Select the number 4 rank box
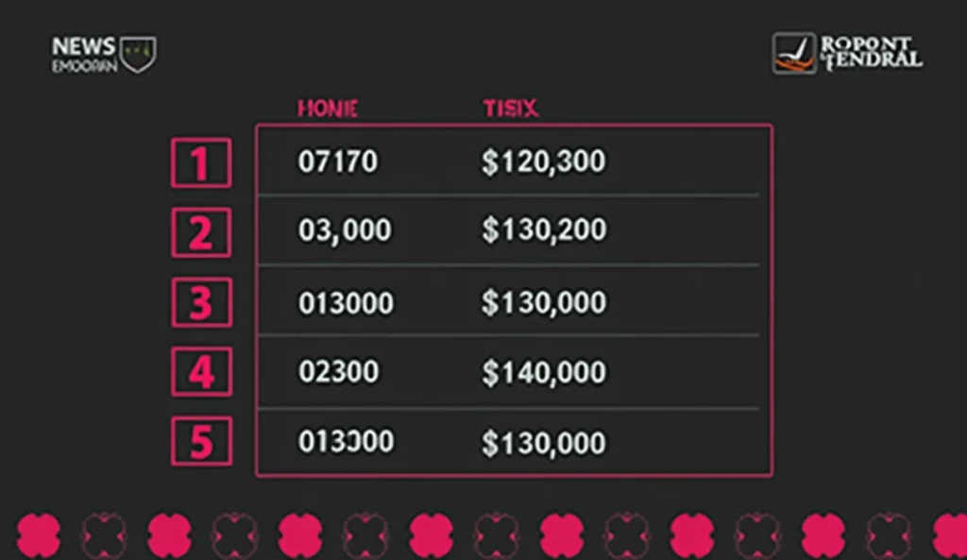This screenshot has height=560, width=967. click(x=201, y=372)
